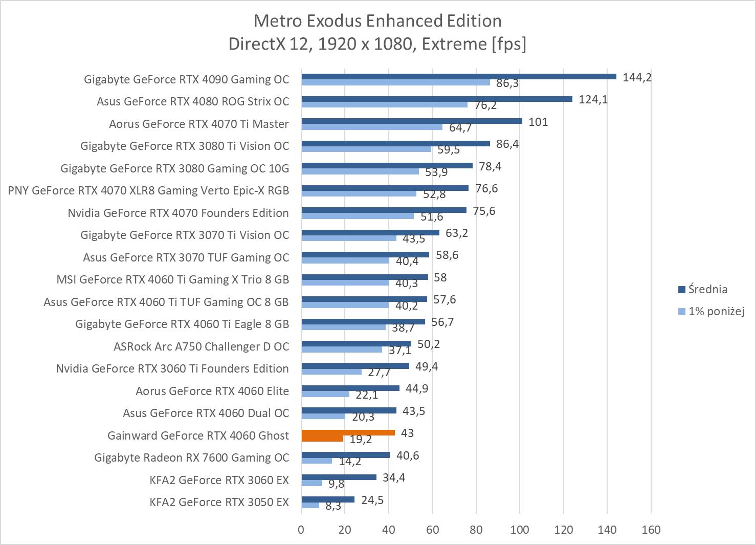Select the Nvidia GeForce RTX 4070 Founders Edition label

[178, 213]
